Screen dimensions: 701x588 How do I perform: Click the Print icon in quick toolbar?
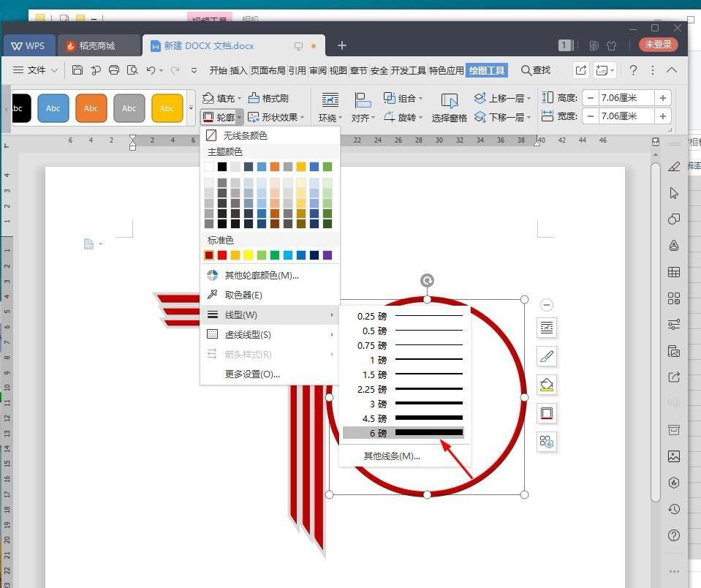(x=114, y=70)
